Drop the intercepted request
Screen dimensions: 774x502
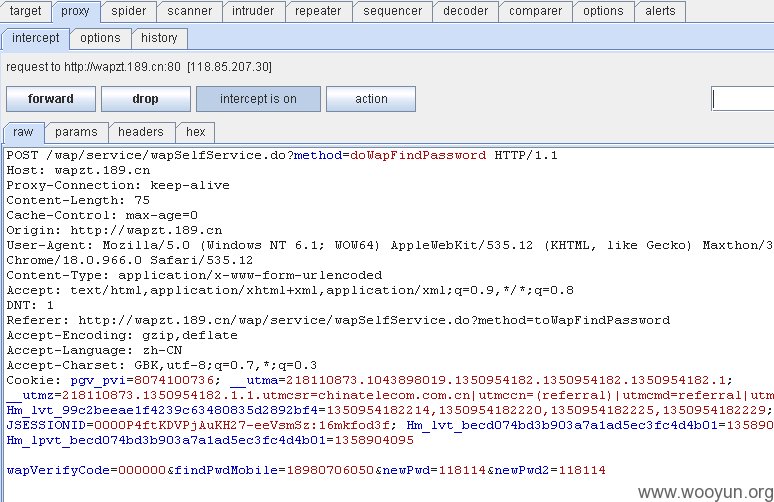[x=146, y=99]
